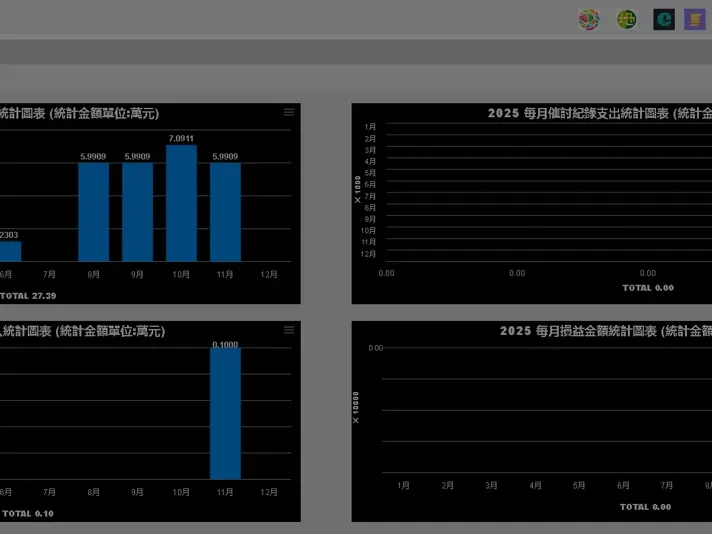The height and width of the screenshot is (534, 712).
Task: Click the 2025 每月損益金額統計圖表 title
Action: [x=605, y=331]
